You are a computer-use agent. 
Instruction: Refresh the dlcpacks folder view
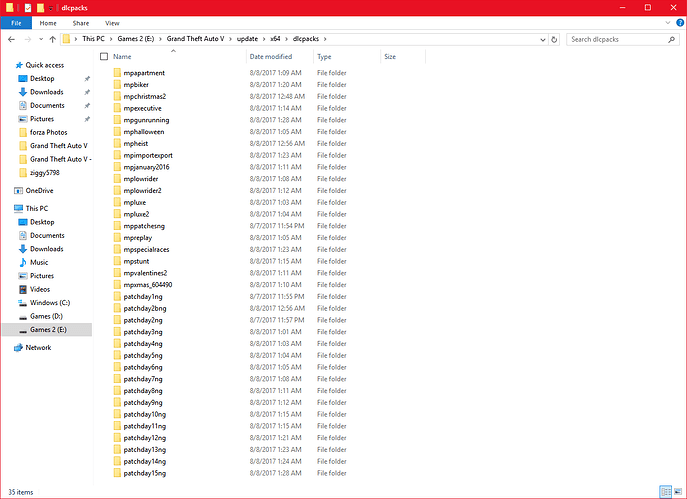pos(554,39)
